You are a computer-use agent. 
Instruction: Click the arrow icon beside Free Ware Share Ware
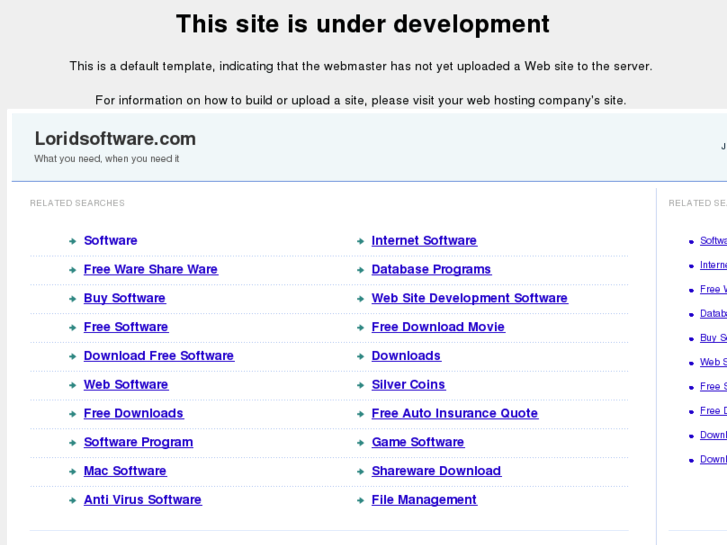[x=72, y=270]
